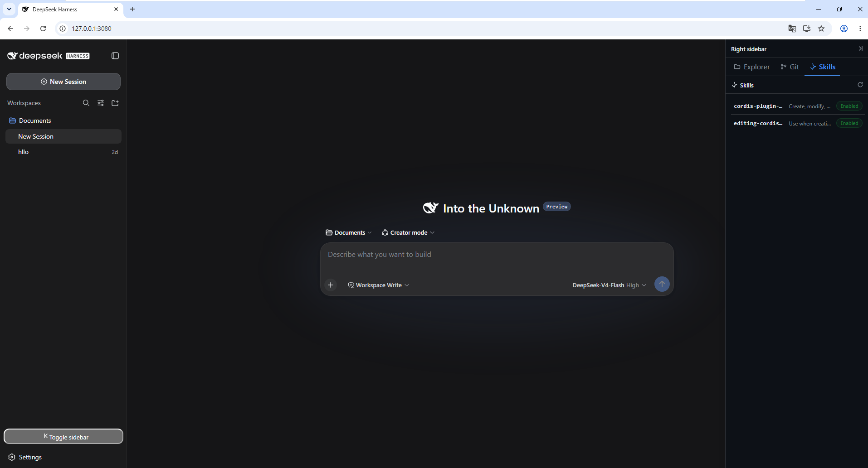868x468 pixels.
Task: Open a new browser tab
Action: point(132,9)
